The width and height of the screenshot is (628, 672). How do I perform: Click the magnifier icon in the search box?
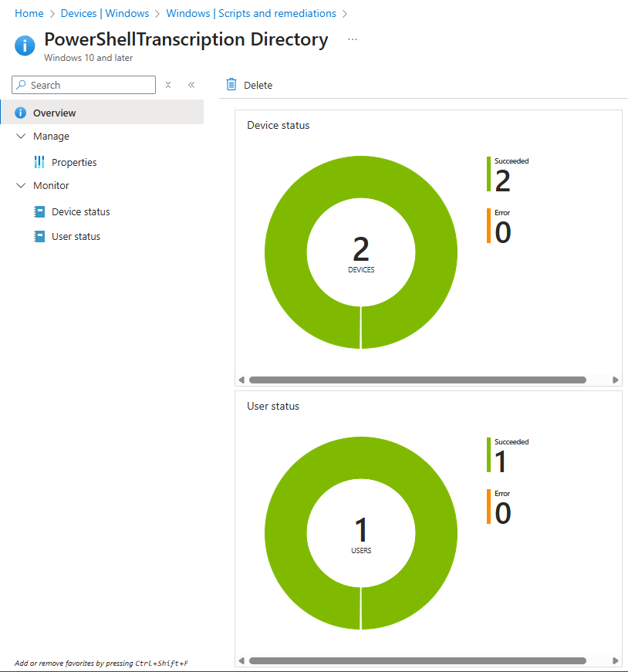point(22,85)
